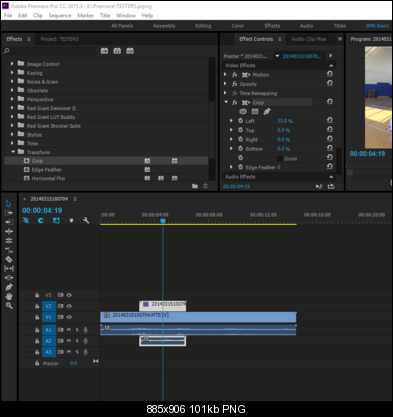The image size is (393, 417).
Task: Expand the Stylize effects folder
Action: tap(12, 134)
